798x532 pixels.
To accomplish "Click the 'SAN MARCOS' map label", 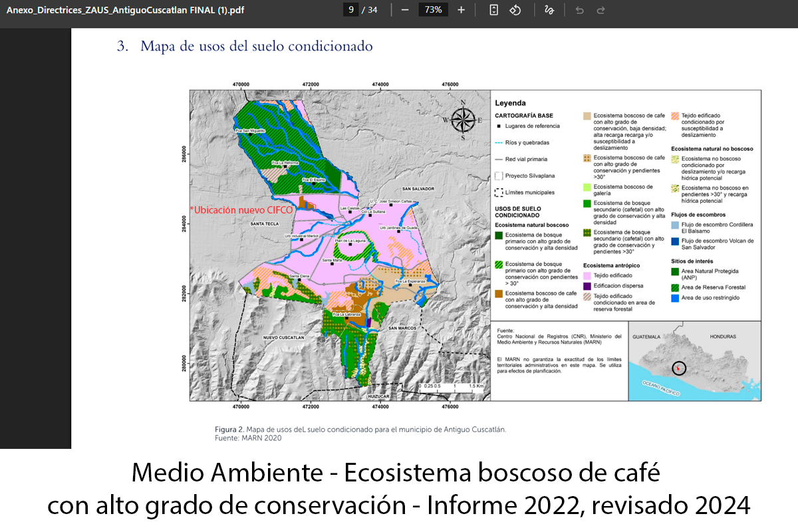I will [402, 328].
